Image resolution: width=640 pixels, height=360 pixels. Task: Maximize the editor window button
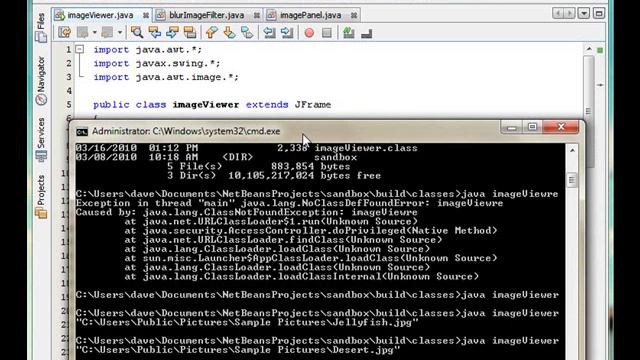pos(599,13)
